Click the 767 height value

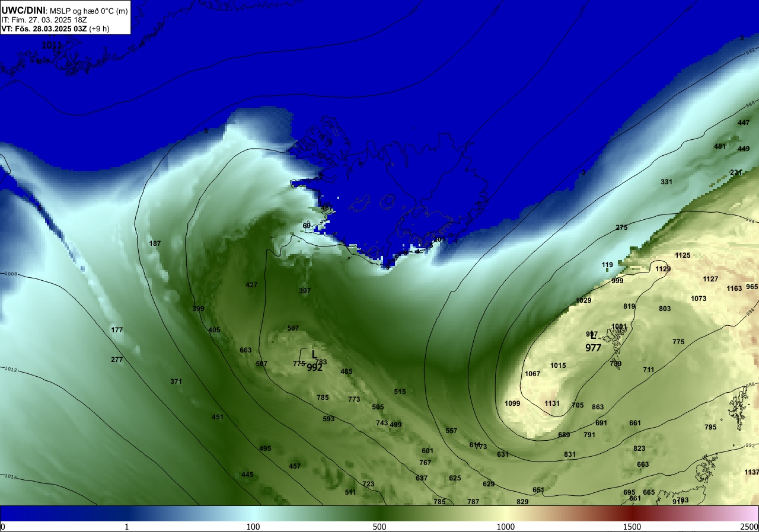425,463
